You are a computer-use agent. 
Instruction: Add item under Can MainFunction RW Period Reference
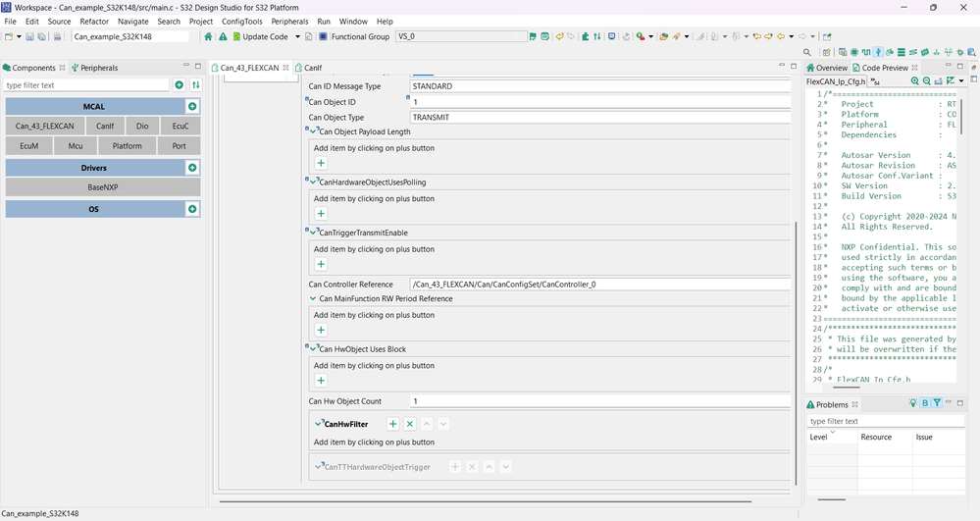click(x=321, y=331)
